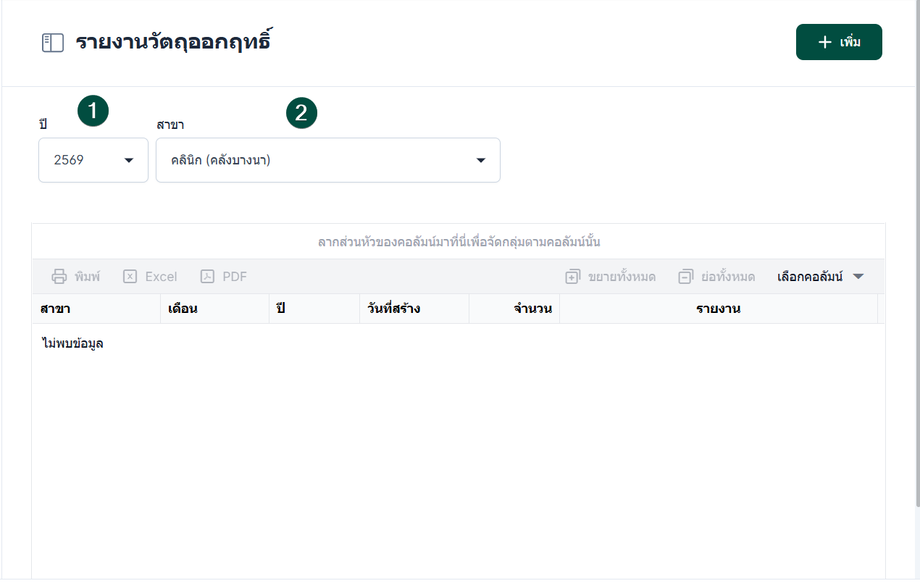
Task: Click the report page icon beside the title
Action: 52,43
